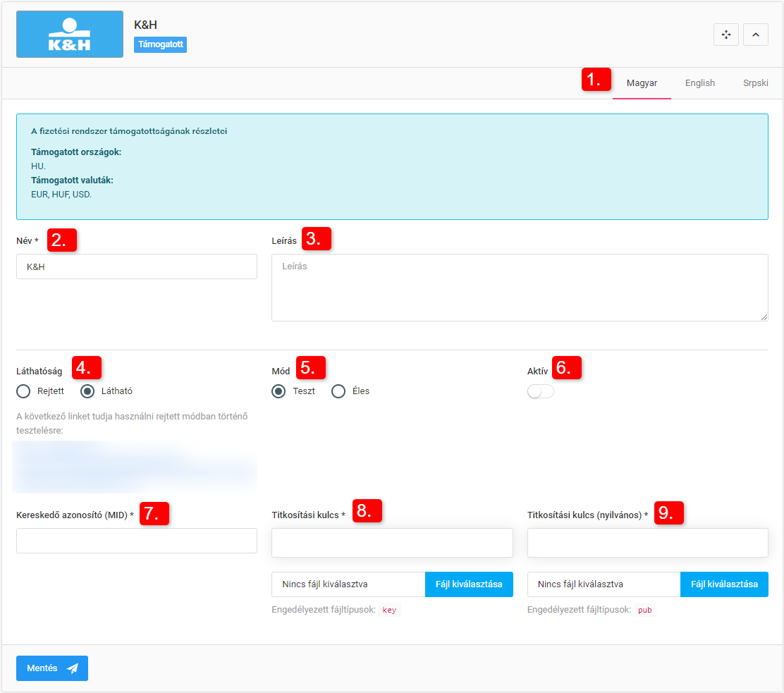This screenshot has height=693, width=784.
Task: Click the Támogatott badge
Action: [x=160, y=44]
